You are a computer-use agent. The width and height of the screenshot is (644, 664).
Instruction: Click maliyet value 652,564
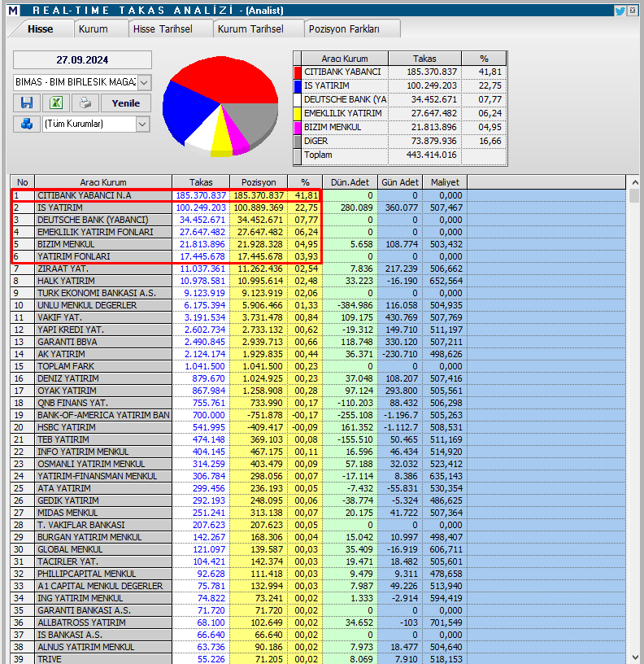point(446,281)
